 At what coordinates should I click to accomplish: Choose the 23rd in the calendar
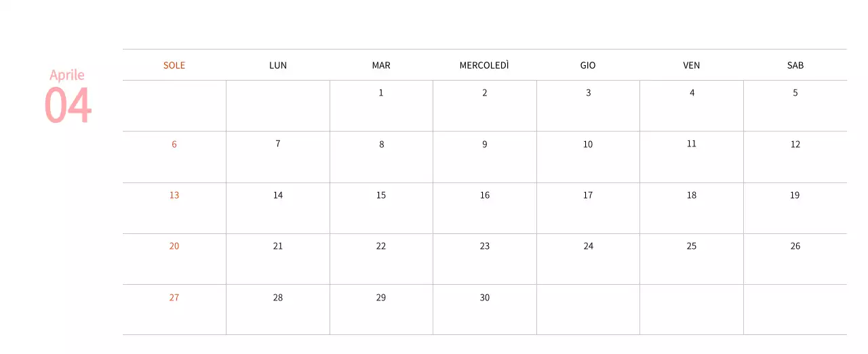tap(484, 246)
